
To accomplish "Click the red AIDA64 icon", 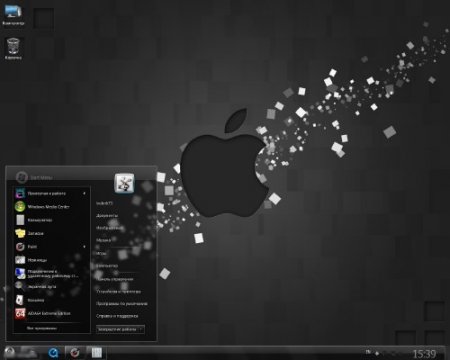I will point(20,313).
